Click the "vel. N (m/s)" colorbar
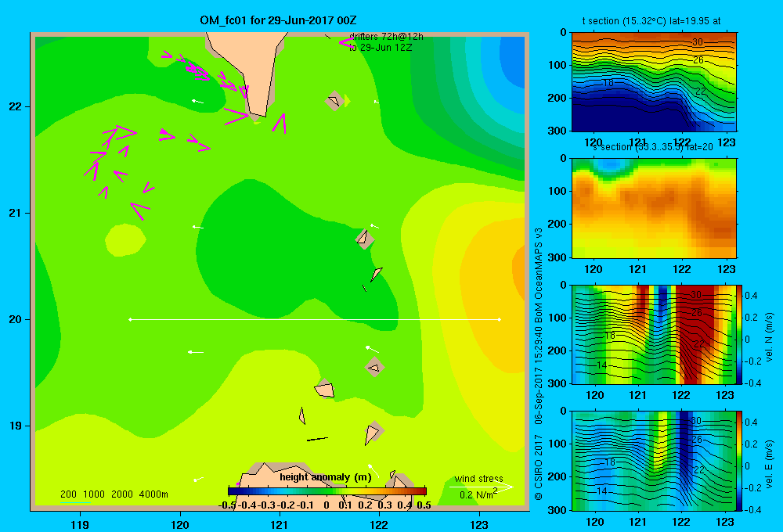The height and width of the screenshot is (532, 783). (x=740, y=334)
